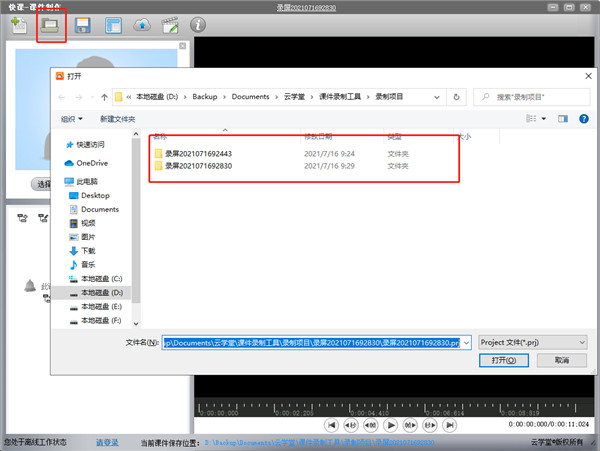Select 快速访问 in navigation pane

click(x=90, y=145)
